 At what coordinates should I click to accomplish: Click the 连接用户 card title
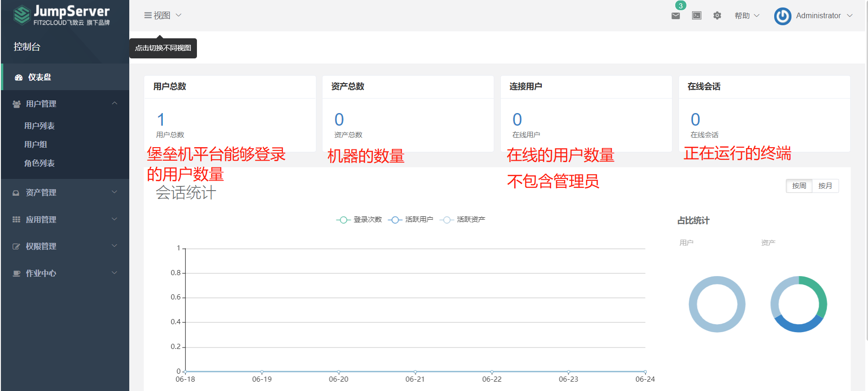(526, 86)
